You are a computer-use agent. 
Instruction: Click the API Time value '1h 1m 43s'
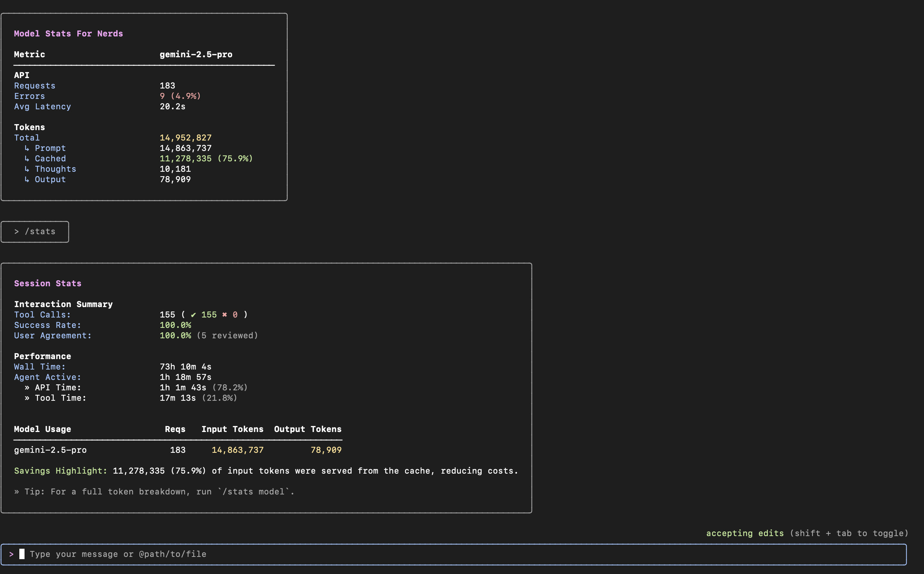183,388
